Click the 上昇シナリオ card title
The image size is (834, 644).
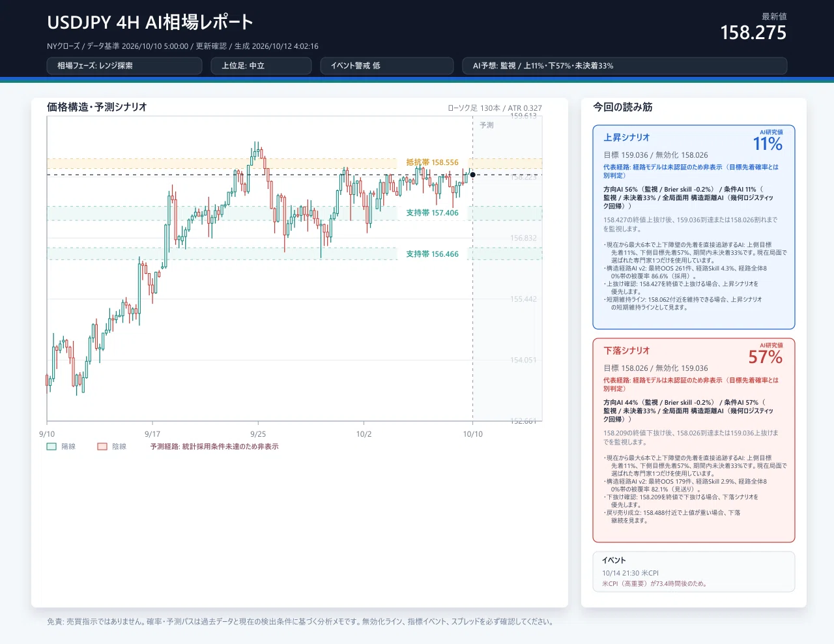pyautogui.click(x=626, y=138)
